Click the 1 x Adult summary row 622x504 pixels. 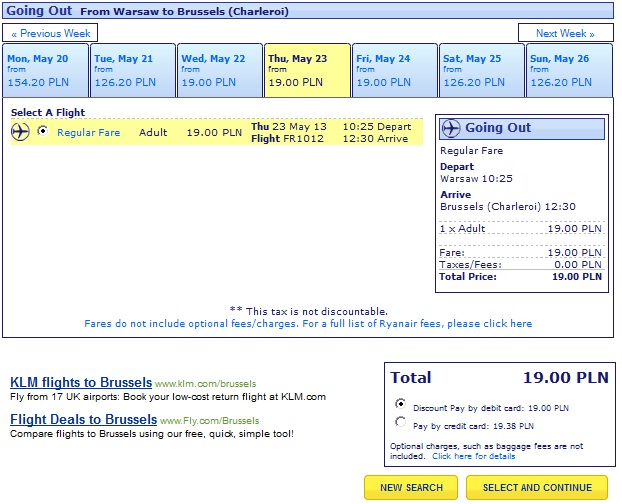tap(520, 228)
